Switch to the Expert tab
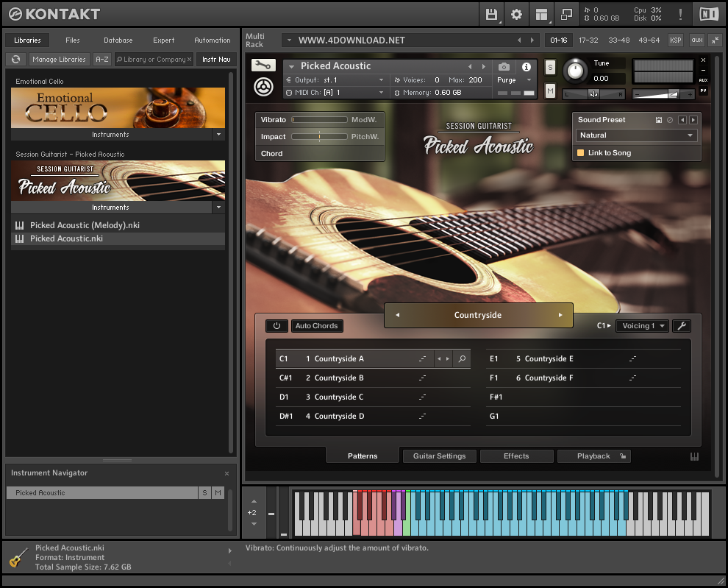The image size is (728, 588). [x=164, y=40]
